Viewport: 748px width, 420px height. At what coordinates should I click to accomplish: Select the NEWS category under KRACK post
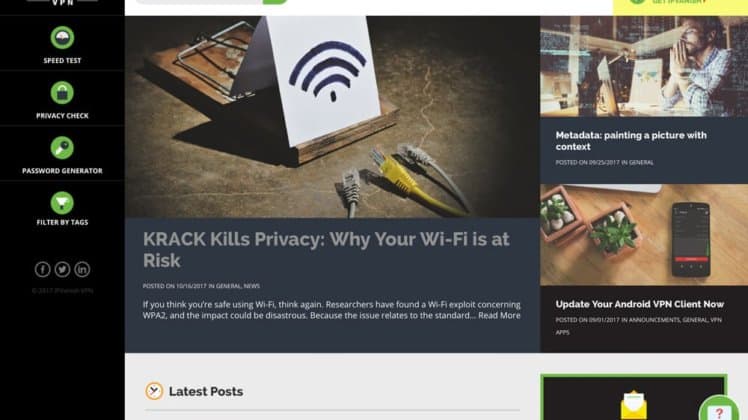pyautogui.click(x=252, y=286)
